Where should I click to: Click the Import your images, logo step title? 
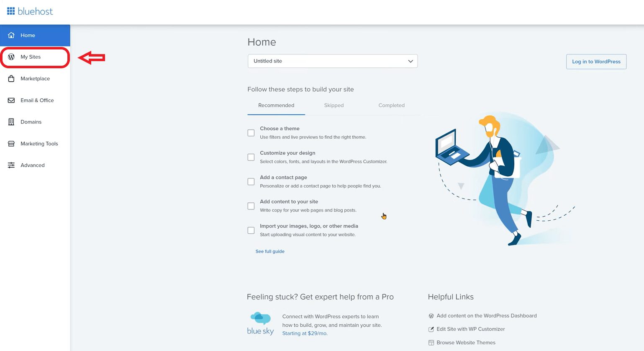[x=309, y=226]
